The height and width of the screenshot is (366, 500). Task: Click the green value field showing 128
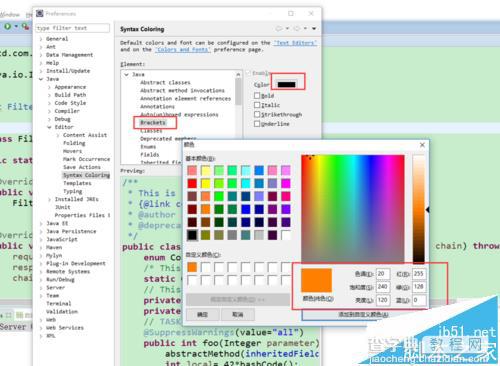coord(419,287)
